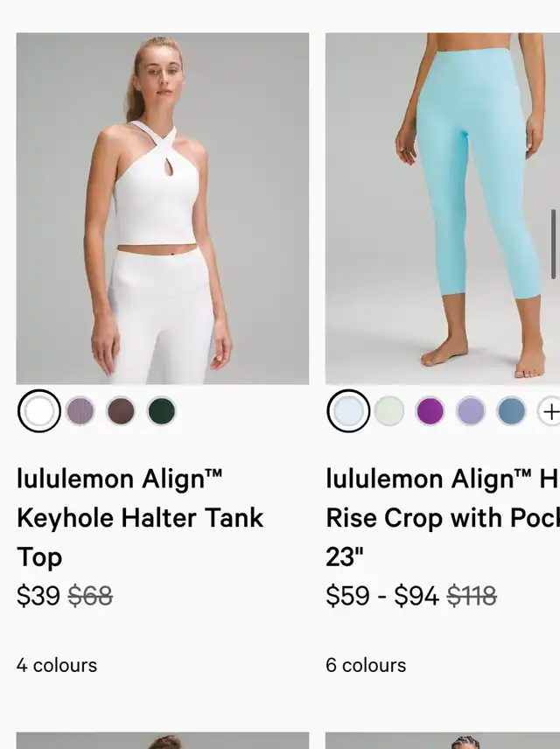The image size is (560, 749).
Task: Click the '6 colours' label
Action: [x=366, y=665]
